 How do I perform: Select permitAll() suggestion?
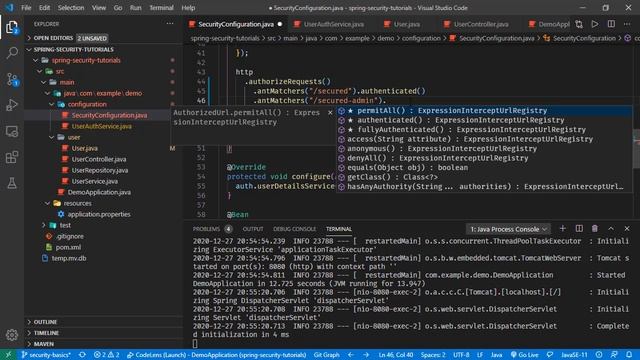pos(484,111)
